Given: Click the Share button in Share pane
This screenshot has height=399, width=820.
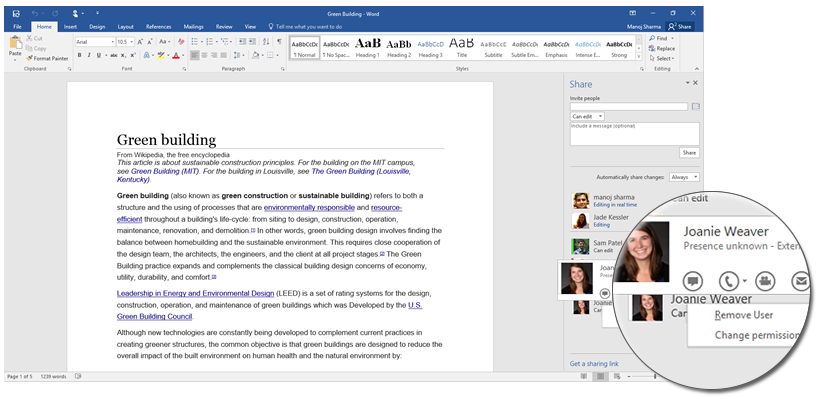Looking at the screenshot, I should click(x=689, y=153).
